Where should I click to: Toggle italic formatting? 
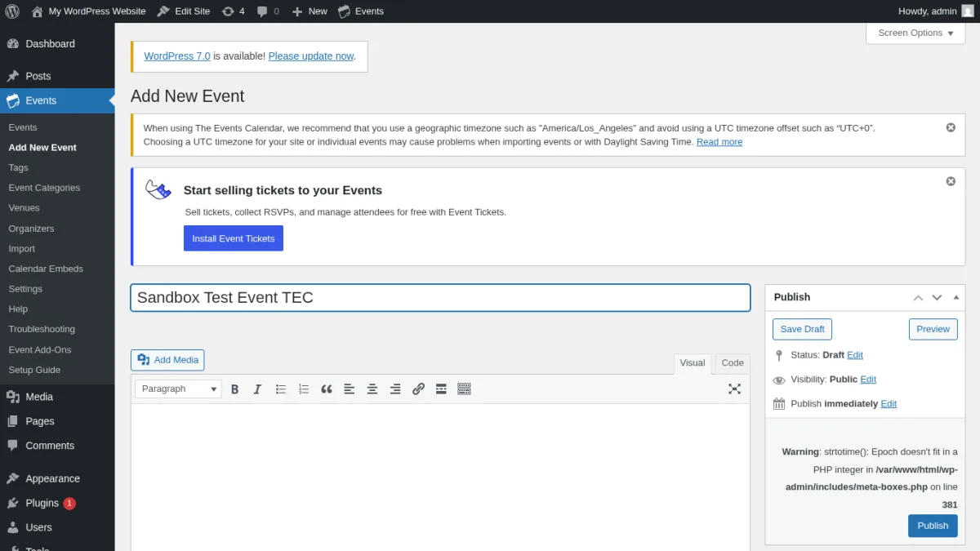pyautogui.click(x=258, y=389)
